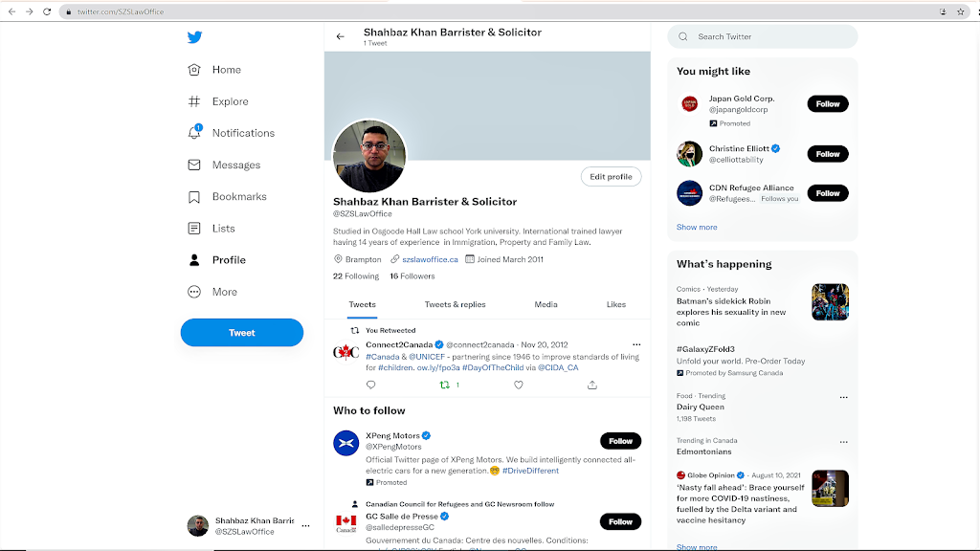The height and width of the screenshot is (551, 980).
Task: Click Show more under You might like
Action: [x=697, y=227]
